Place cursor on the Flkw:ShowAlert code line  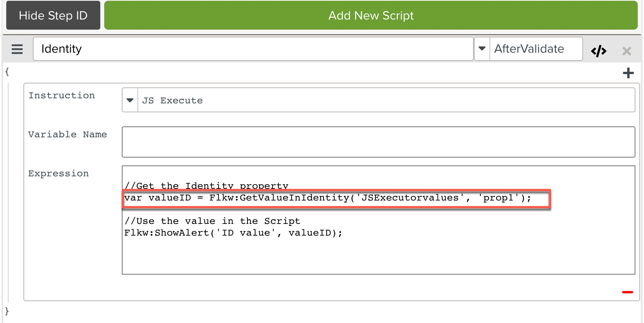pyautogui.click(x=233, y=233)
